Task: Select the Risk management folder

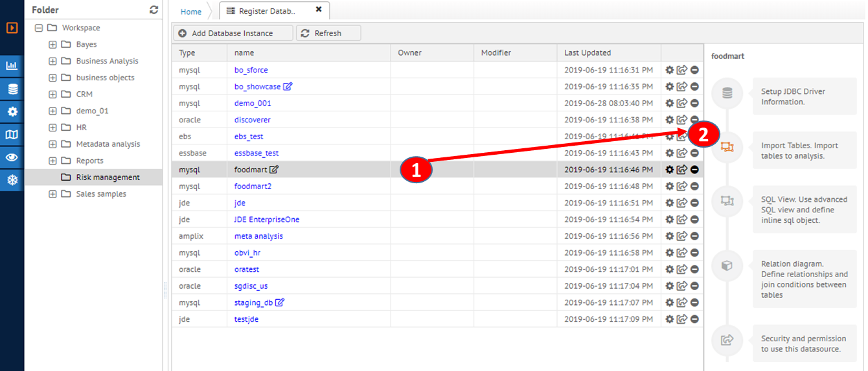Action: tap(108, 177)
